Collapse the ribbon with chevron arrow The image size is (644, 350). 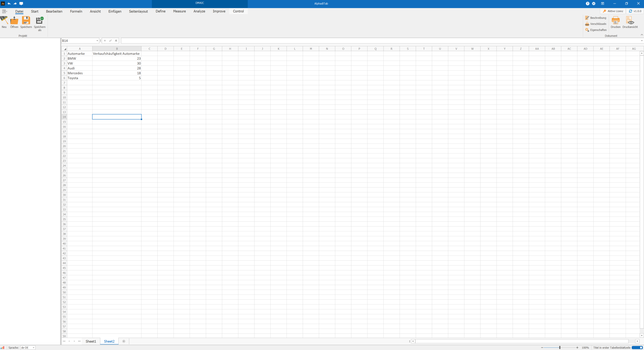pyautogui.click(x=641, y=35)
